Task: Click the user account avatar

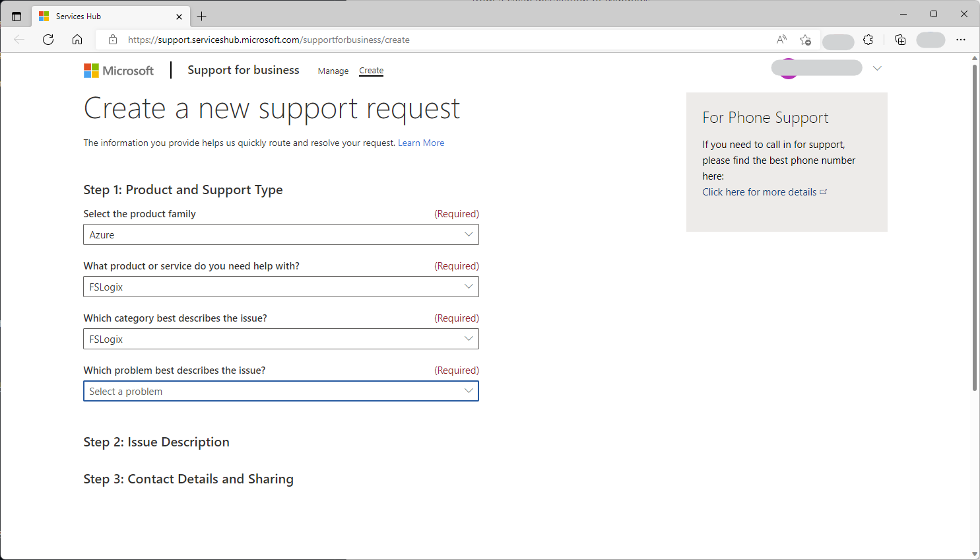Action: [788, 69]
